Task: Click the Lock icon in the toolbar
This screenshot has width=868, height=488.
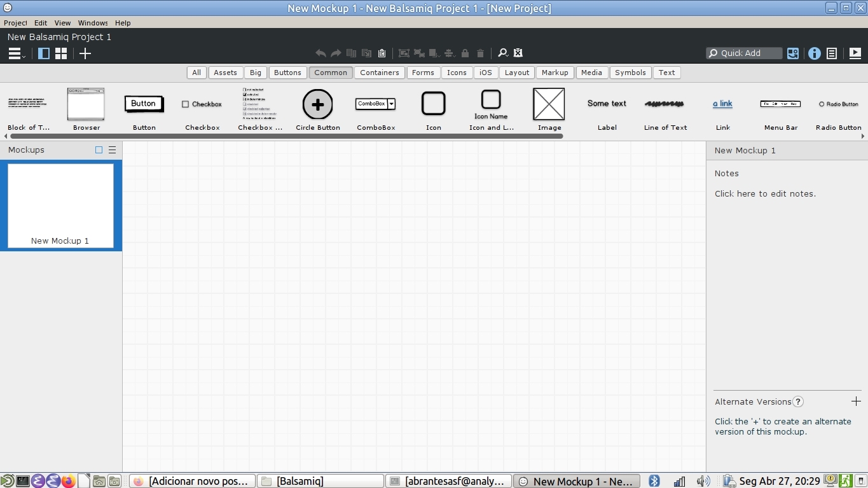Action: 465,53
